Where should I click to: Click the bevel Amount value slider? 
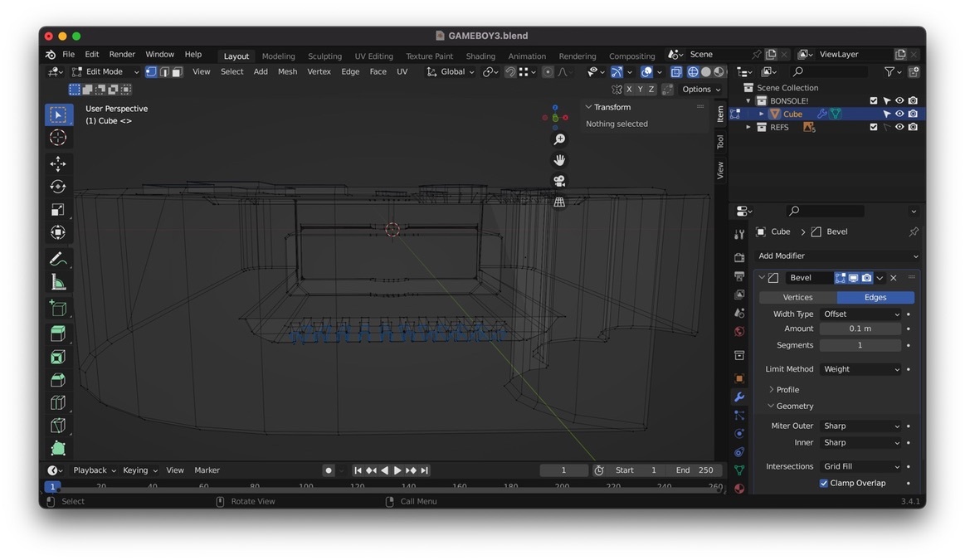860,329
